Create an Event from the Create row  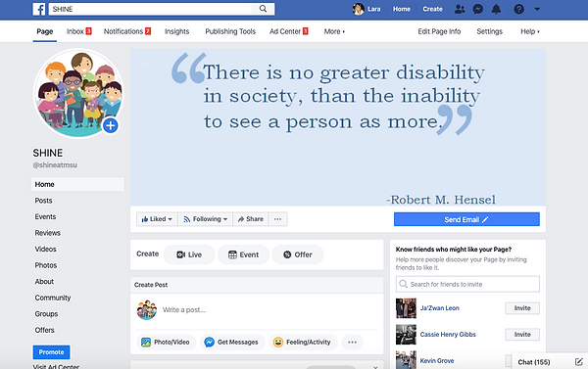(243, 254)
